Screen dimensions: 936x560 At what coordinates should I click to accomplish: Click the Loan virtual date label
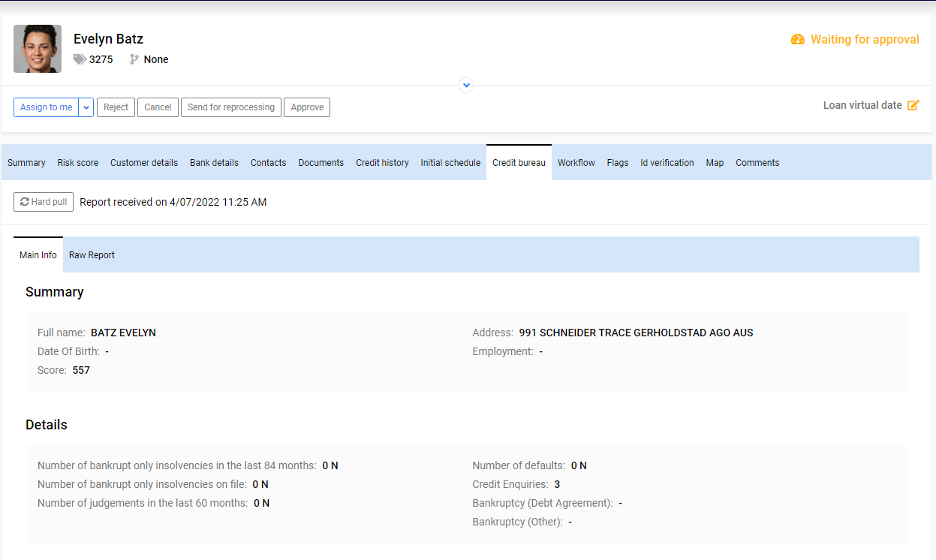(862, 105)
